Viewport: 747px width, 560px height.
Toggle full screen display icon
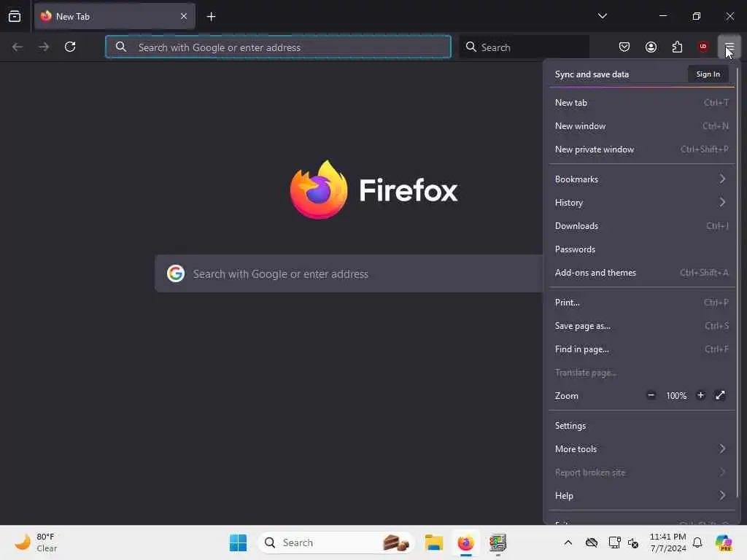720,395
